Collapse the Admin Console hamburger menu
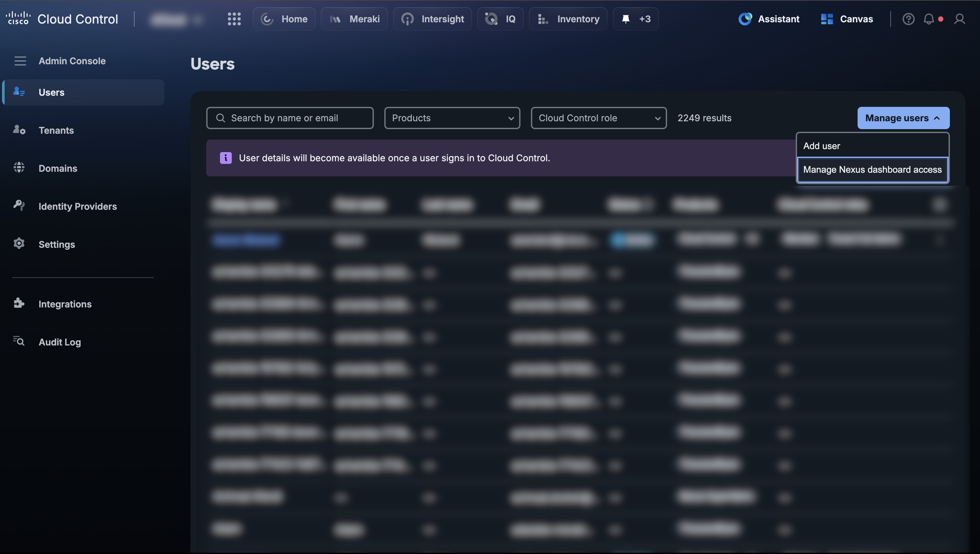Viewport: 980px width, 554px height. tap(20, 61)
